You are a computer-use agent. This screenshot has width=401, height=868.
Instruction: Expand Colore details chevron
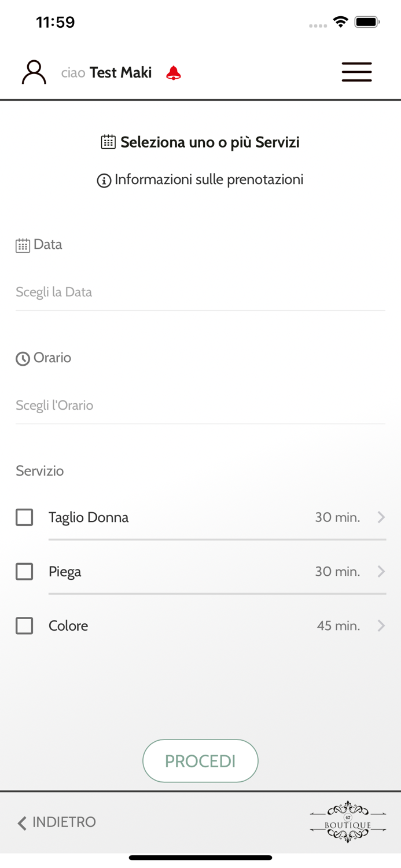(381, 626)
